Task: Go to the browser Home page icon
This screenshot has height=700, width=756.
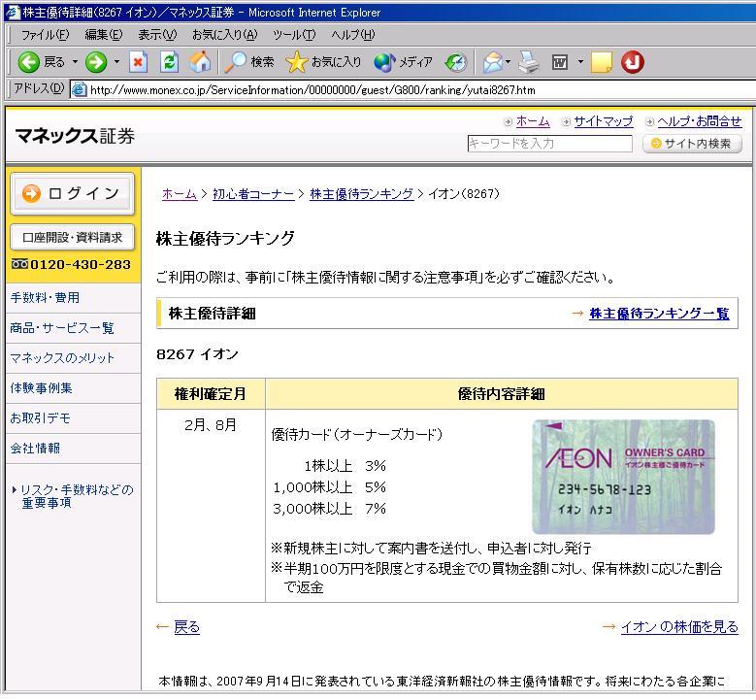Action: coord(200,62)
